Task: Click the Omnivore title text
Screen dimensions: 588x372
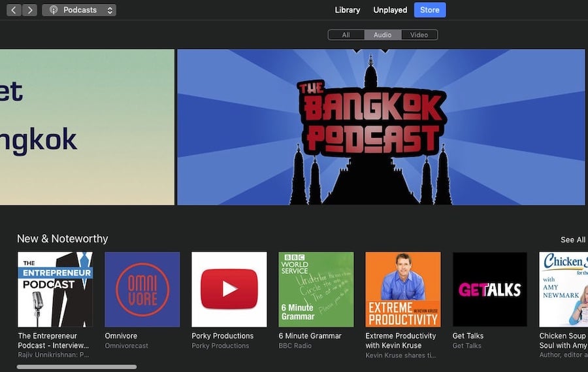Action: click(121, 336)
